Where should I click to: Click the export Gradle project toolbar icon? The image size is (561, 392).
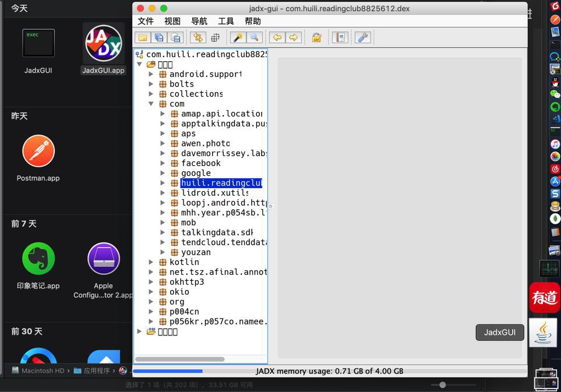pyautogui.click(x=176, y=37)
